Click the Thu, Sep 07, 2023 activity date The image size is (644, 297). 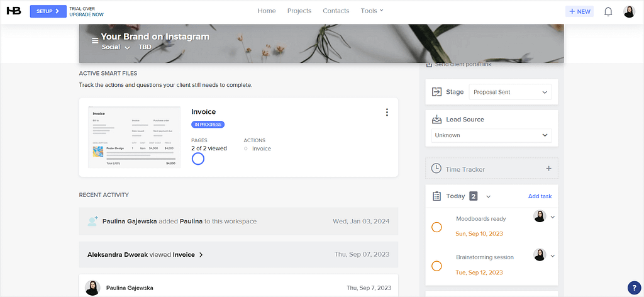pyautogui.click(x=362, y=255)
